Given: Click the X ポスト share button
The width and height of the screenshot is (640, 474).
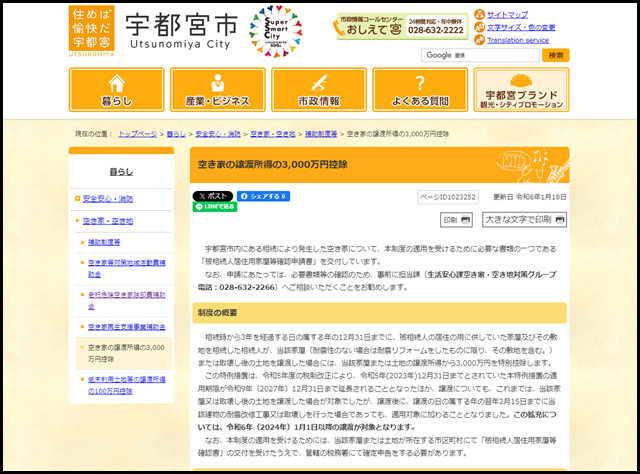Looking at the screenshot, I should pyautogui.click(x=213, y=196).
